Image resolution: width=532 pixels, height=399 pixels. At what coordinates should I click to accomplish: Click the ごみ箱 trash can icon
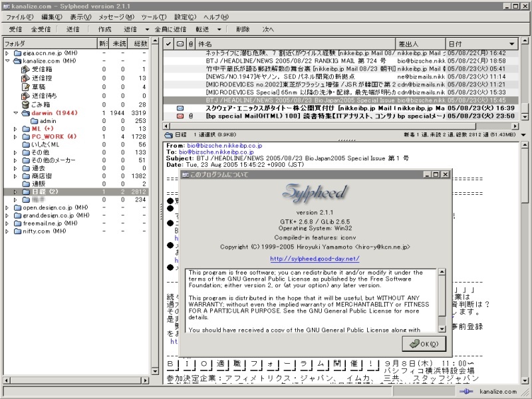26,104
